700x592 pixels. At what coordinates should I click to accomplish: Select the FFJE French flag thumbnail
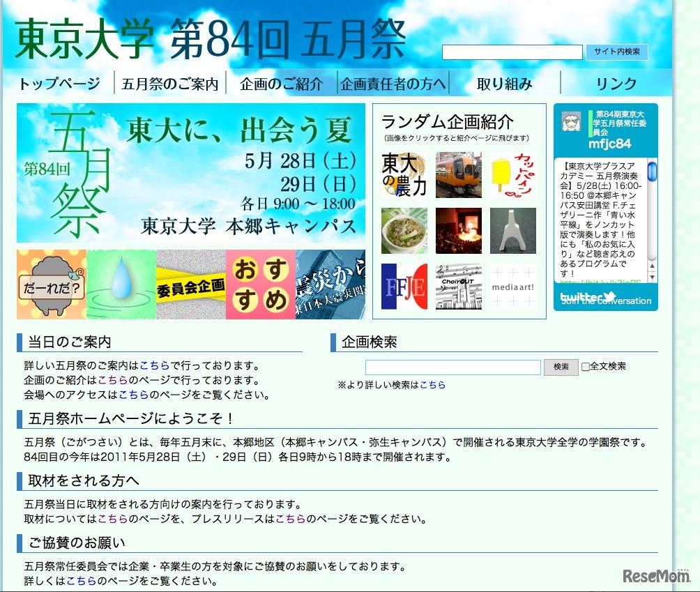tap(404, 285)
